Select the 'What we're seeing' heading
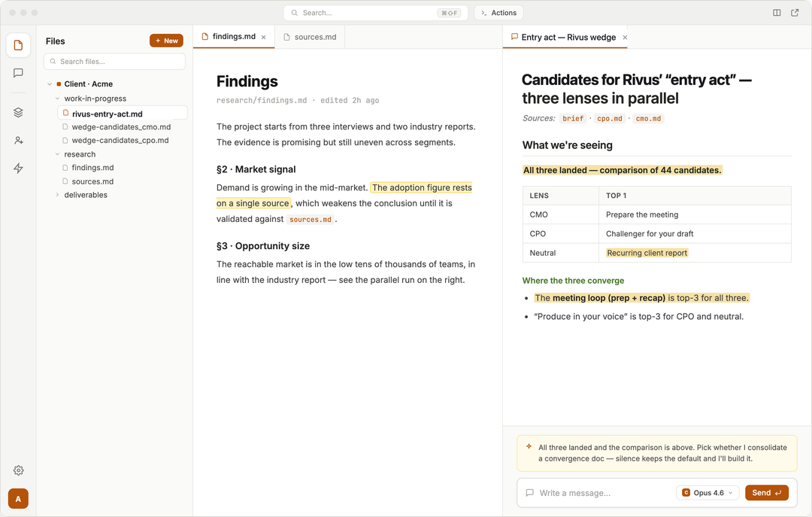Screen dimensions: 812x517 tap(567, 145)
